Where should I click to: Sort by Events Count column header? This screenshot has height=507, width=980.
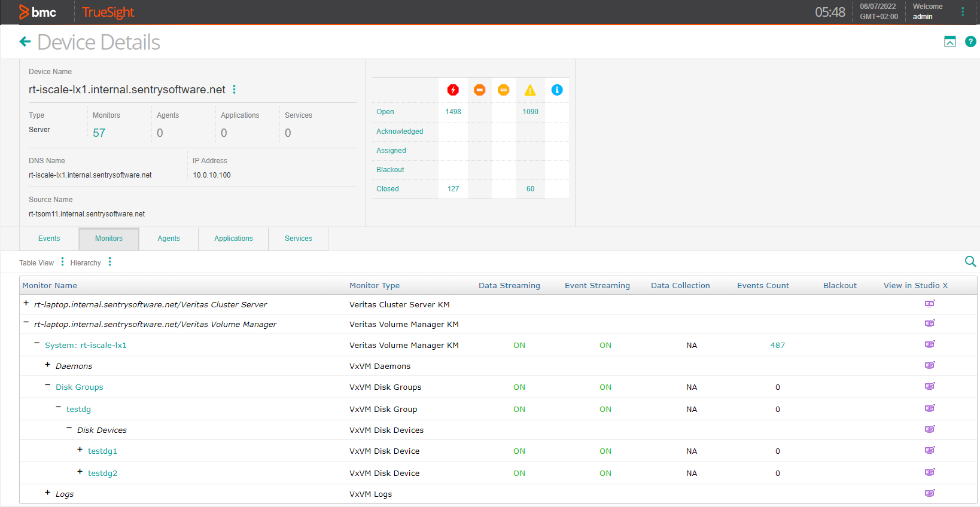763,286
